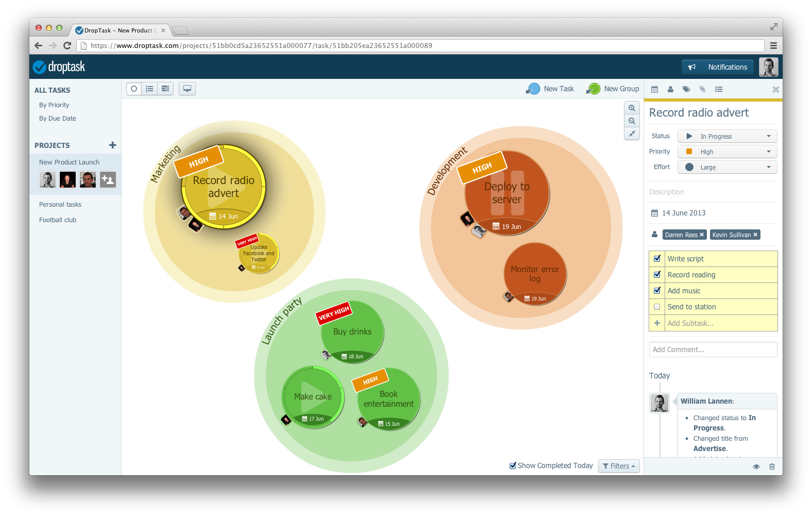Switch to the circle canvas view
The width and height of the screenshot is (812, 516).
click(134, 89)
